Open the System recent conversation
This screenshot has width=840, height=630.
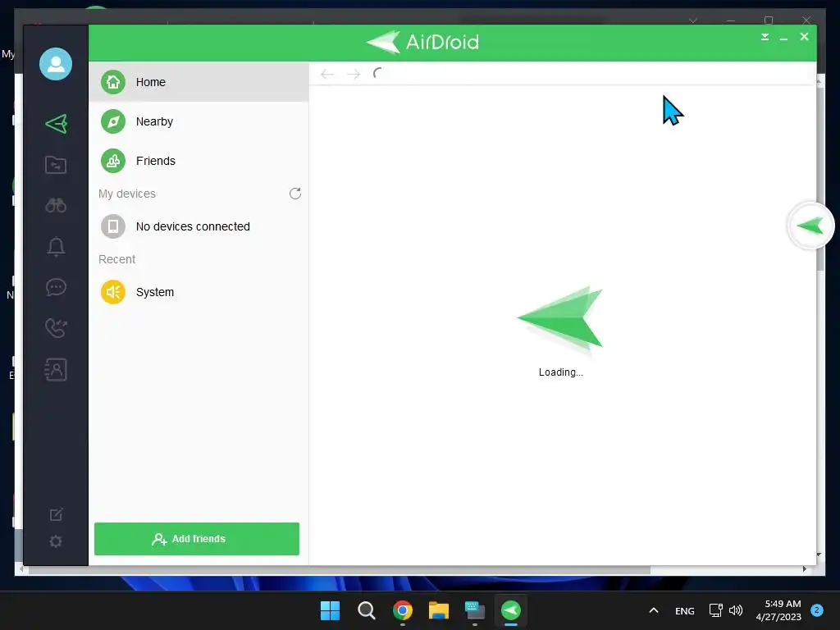(199, 292)
